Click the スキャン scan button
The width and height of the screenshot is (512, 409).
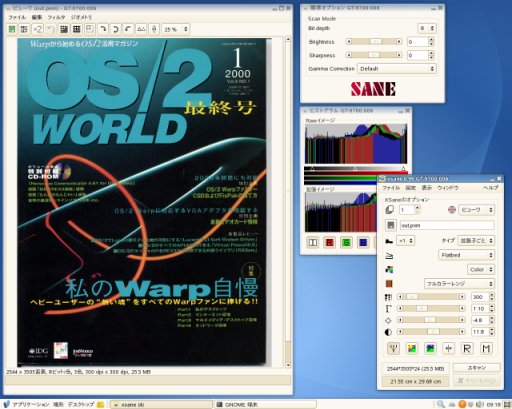click(477, 368)
